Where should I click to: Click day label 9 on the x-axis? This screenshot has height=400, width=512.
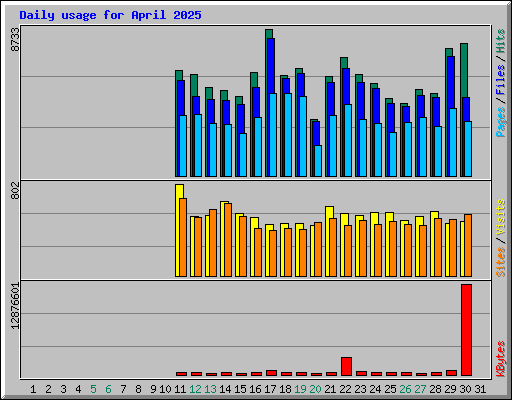click(x=153, y=389)
